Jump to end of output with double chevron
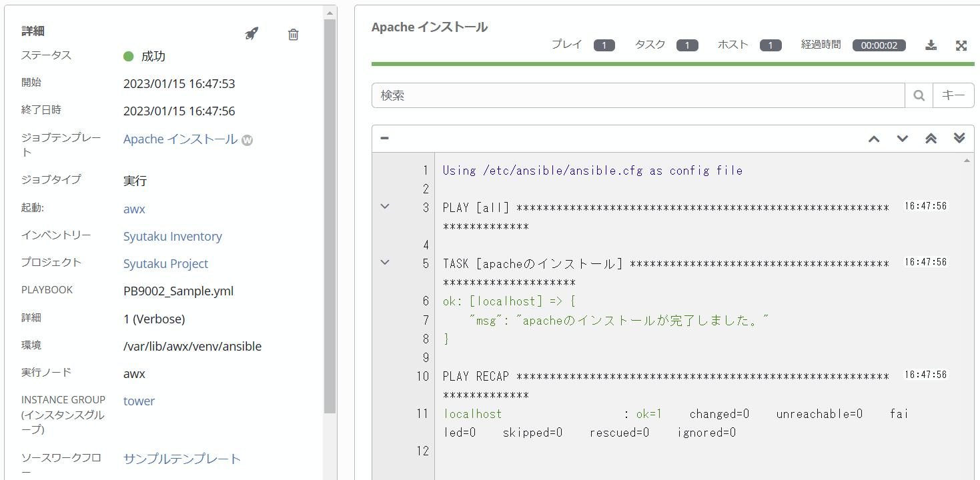 pyautogui.click(x=959, y=138)
